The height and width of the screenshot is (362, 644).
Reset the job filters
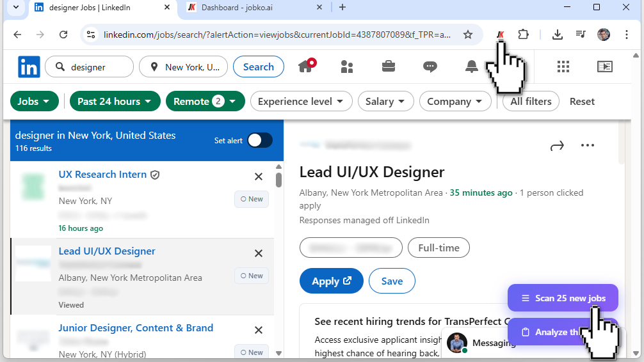point(582,102)
